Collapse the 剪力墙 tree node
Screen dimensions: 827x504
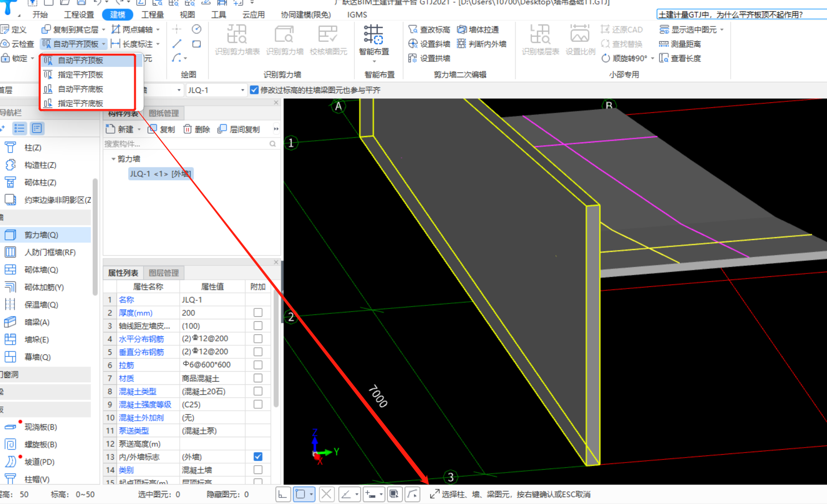(113, 159)
